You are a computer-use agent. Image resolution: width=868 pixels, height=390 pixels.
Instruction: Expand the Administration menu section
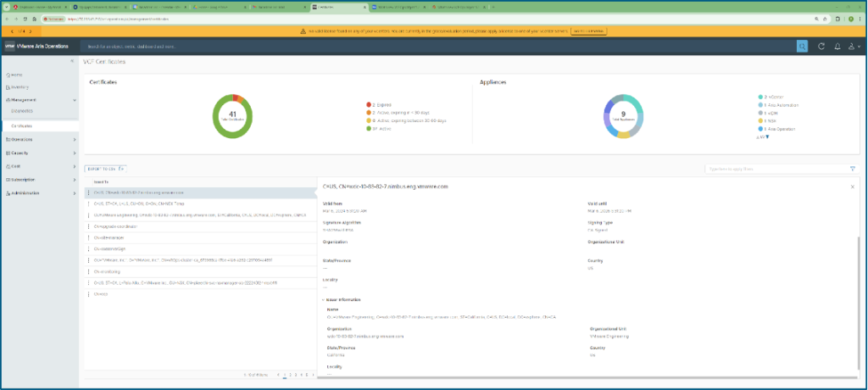(74, 192)
